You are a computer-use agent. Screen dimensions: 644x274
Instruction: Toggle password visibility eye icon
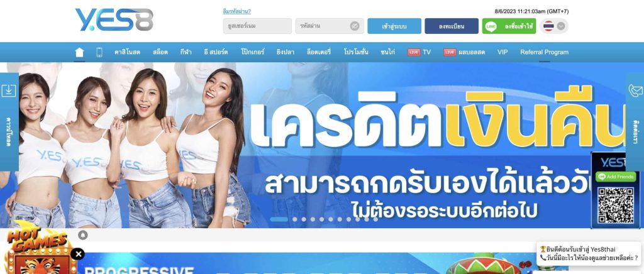click(x=355, y=26)
